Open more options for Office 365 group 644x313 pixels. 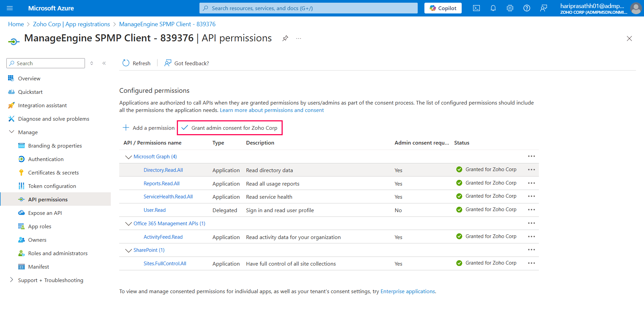click(x=531, y=223)
